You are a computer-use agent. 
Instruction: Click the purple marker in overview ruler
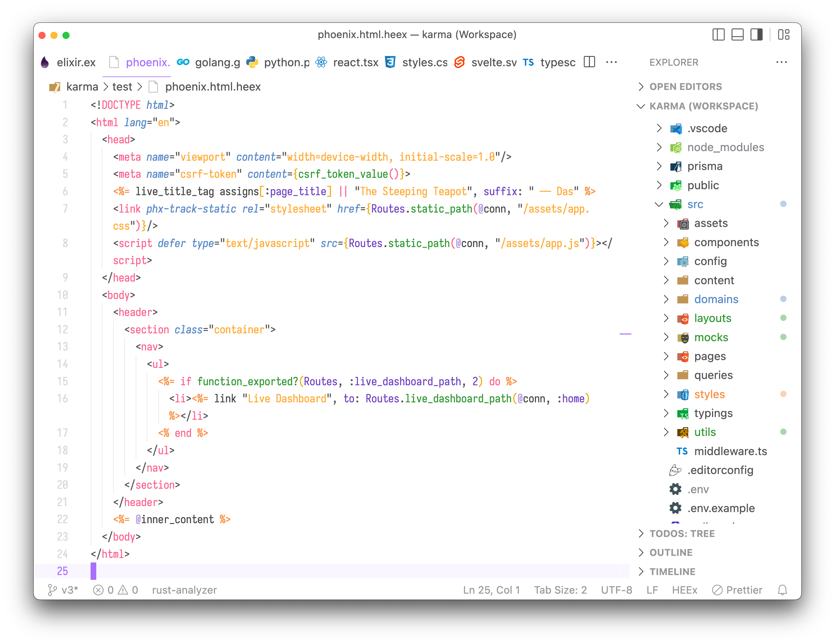click(x=625, y=334)
